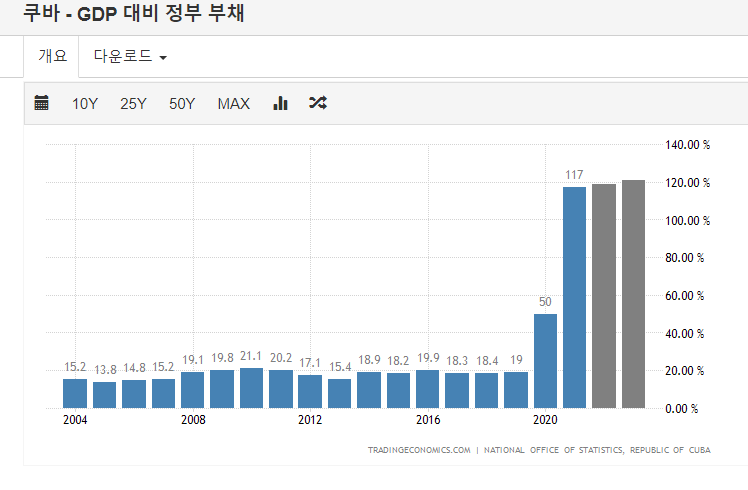This screenshot has width=748, height=490.
Task: Click the bar labeled 19.9 at 2016
Action: [x=427, y=389]
